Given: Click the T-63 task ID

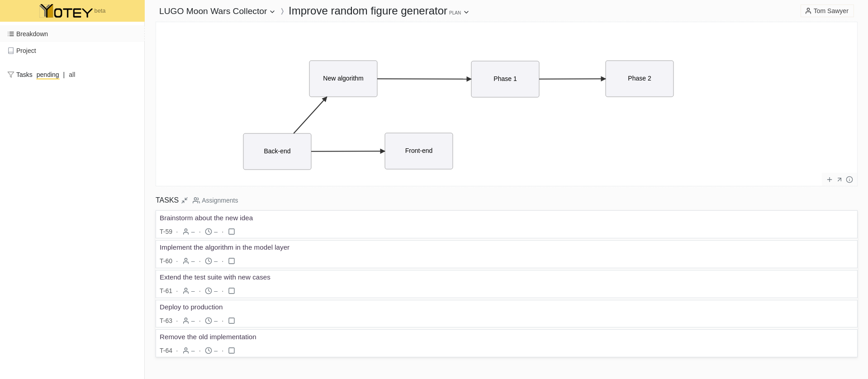Looking at the screenshot, I should tap(166, 321).
